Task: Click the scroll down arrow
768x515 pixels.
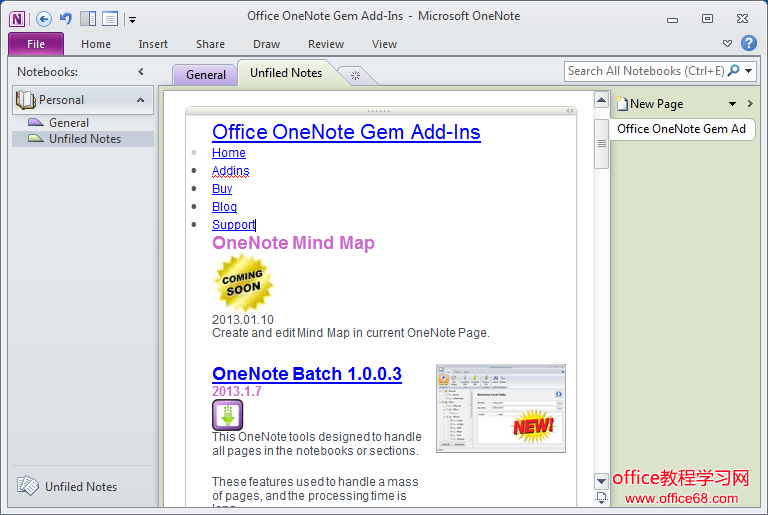Action: tap(601, 481)
